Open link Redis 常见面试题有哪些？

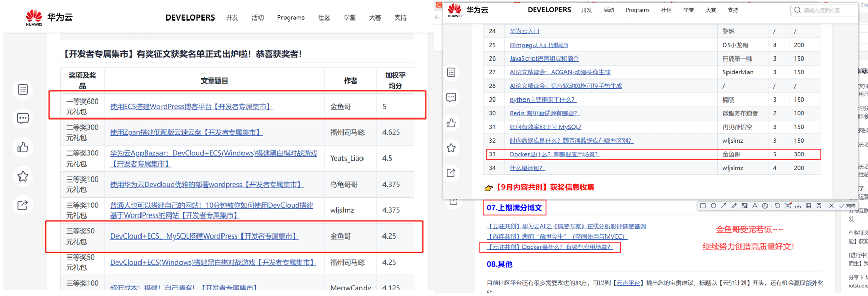(544, 113)
